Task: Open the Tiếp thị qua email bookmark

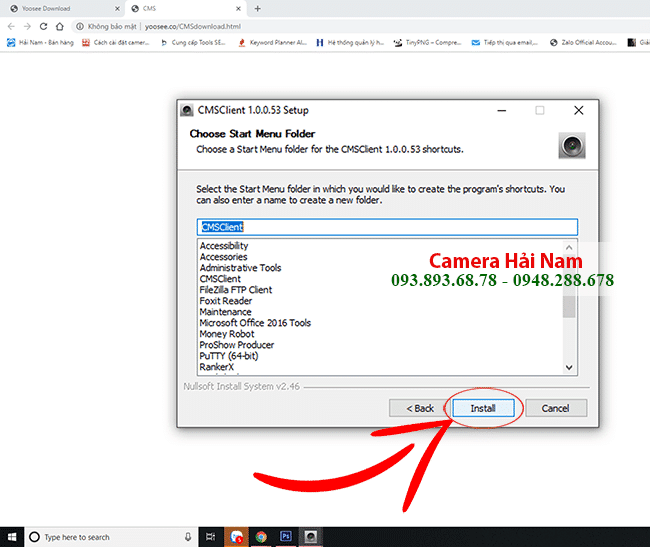Action: coord(505,42)
